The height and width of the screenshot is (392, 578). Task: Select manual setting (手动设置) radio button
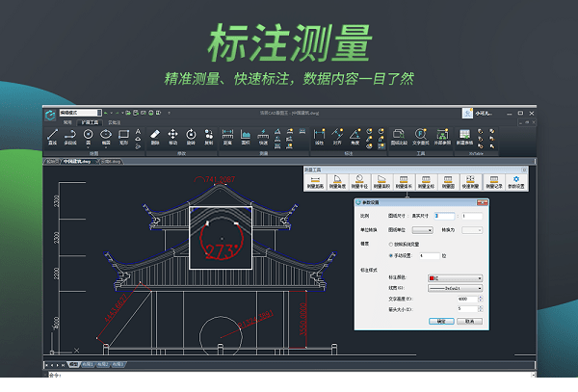pyautogui.click(x=391, y=255)
